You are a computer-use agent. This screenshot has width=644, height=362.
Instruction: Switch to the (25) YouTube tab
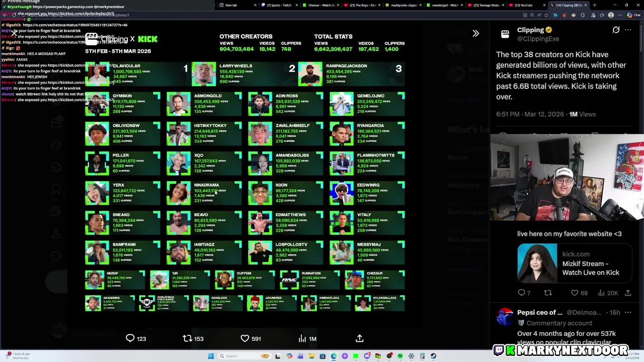(x=526, y=5)
